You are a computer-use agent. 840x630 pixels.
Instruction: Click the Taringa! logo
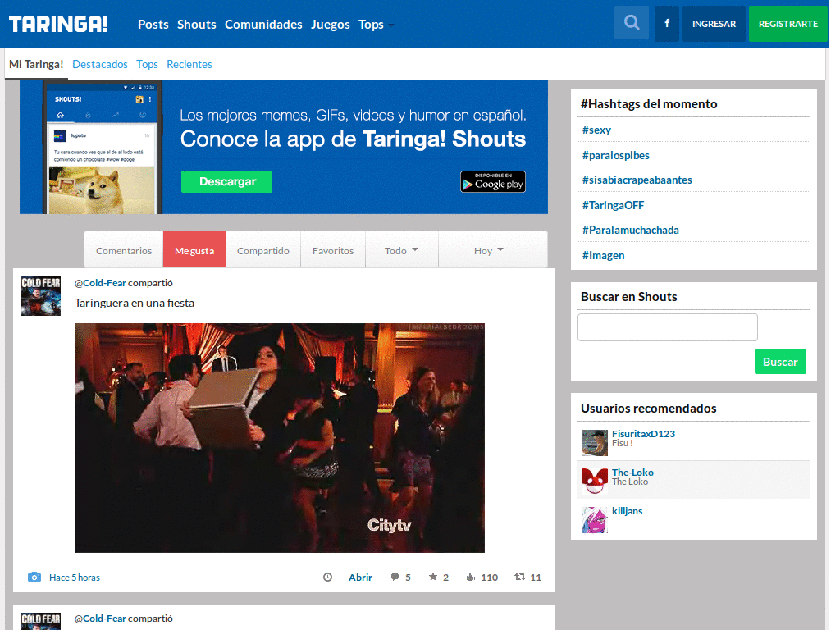(58, 24)
